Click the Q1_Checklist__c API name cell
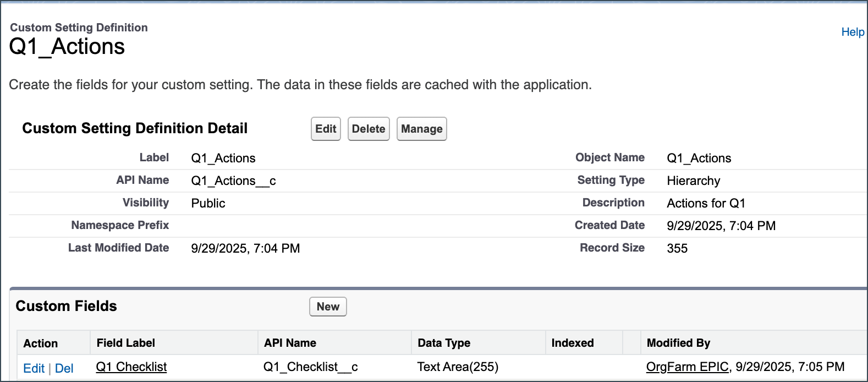 pyautogui.click(x=310, y=367)
